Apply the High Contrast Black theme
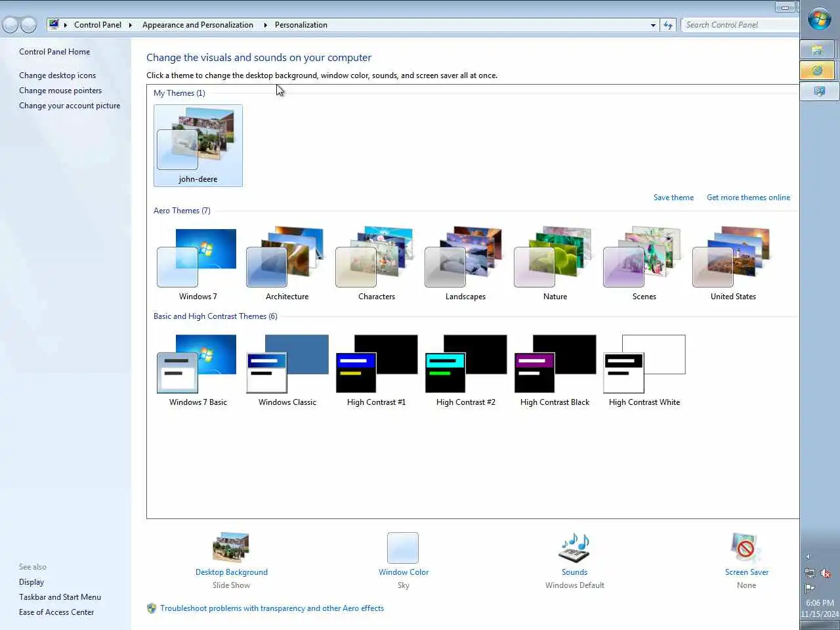The width and height of the screenshot is (840, 630). coord(555,370)
